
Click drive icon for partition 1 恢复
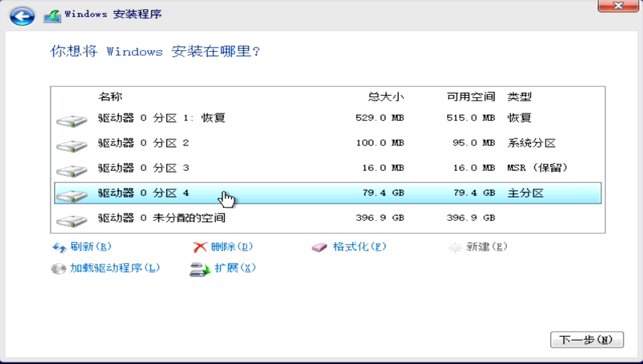tap(72, 121)
